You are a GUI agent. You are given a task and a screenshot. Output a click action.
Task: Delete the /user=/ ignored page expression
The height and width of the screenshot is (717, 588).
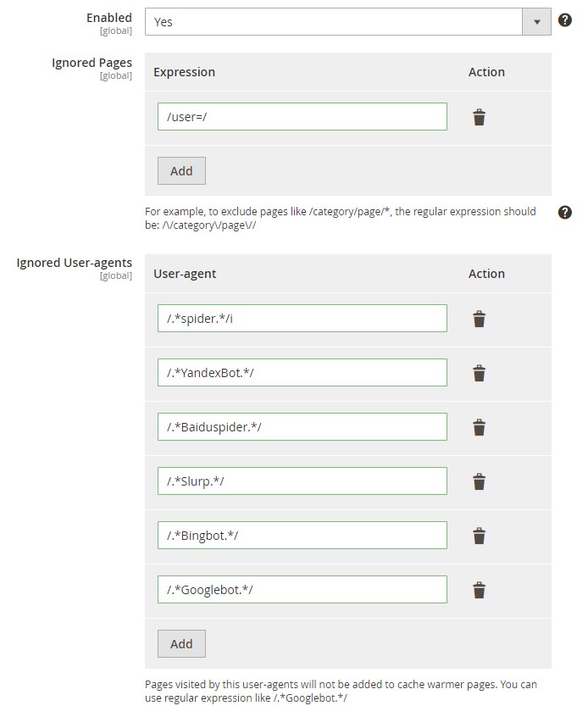[x=479, y=117]
